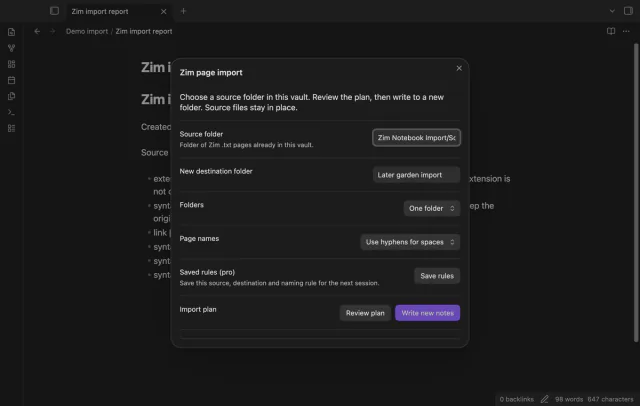The width and height of the screenshot is (640, 406).
Task: Click Demo import in the breadcrumb
Action: tap(87, 31)
